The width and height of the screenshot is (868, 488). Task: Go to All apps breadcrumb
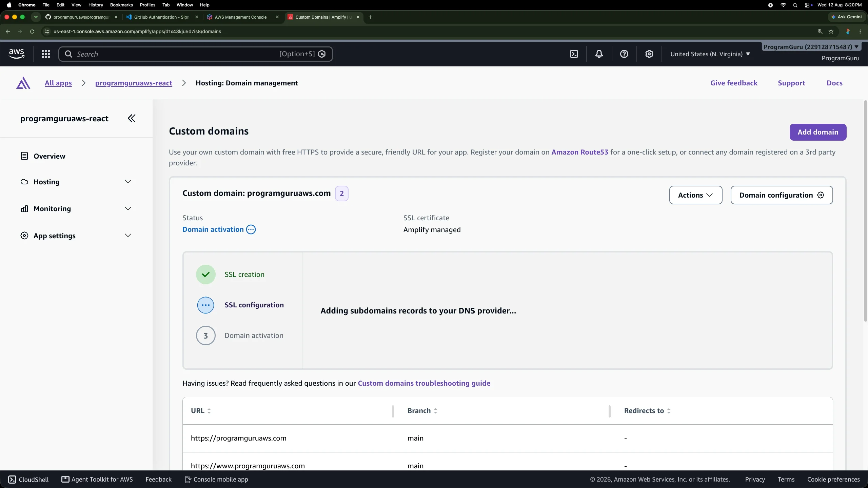58,83
